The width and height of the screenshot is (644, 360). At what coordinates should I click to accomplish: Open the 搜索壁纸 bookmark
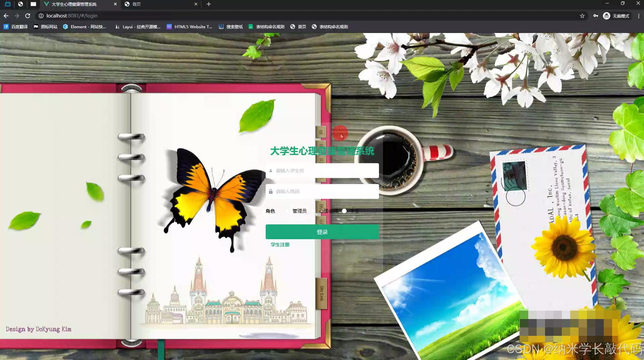[x=231, y=27]
